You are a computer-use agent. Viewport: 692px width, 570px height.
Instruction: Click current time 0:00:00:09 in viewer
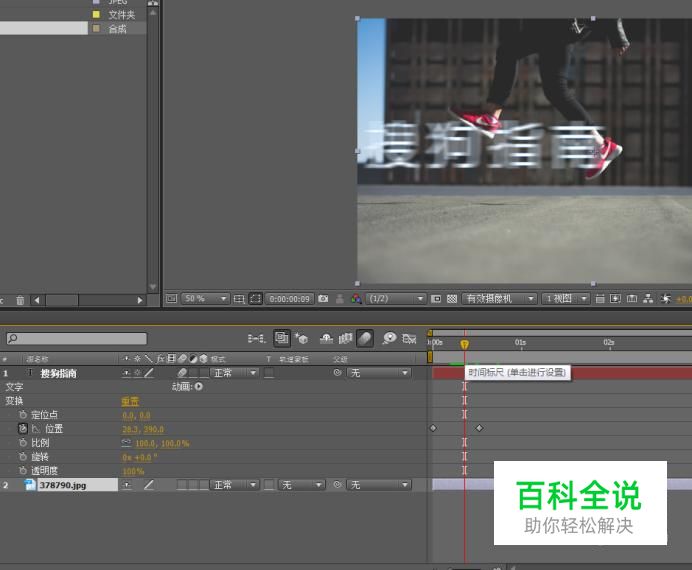[290, 299]
